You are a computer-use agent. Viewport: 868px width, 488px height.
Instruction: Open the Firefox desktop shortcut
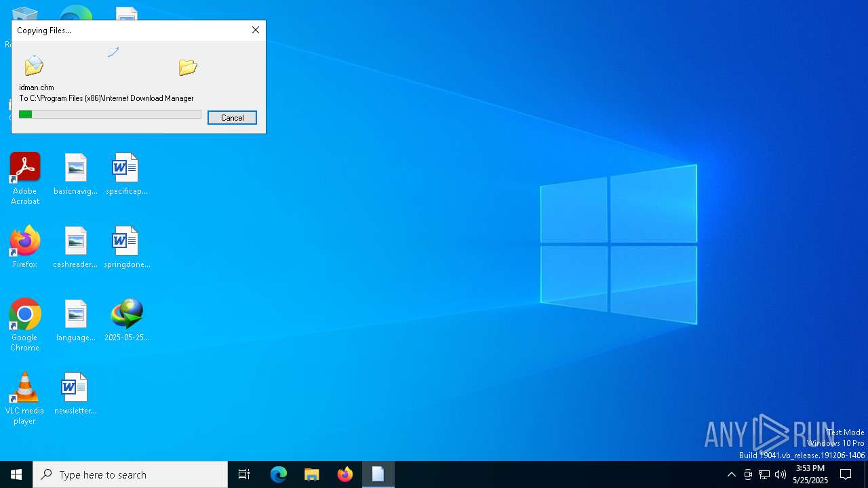coord(25,247)
